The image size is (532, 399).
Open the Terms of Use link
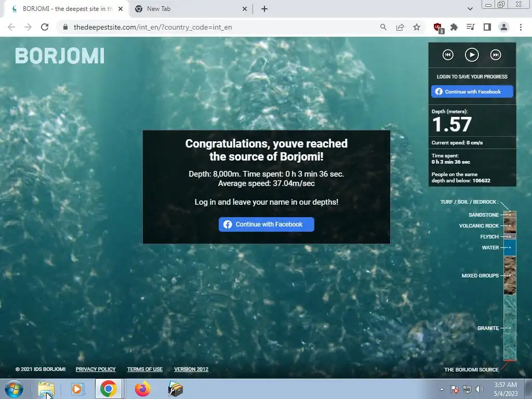pyautogui.click(x=145, y=369)
